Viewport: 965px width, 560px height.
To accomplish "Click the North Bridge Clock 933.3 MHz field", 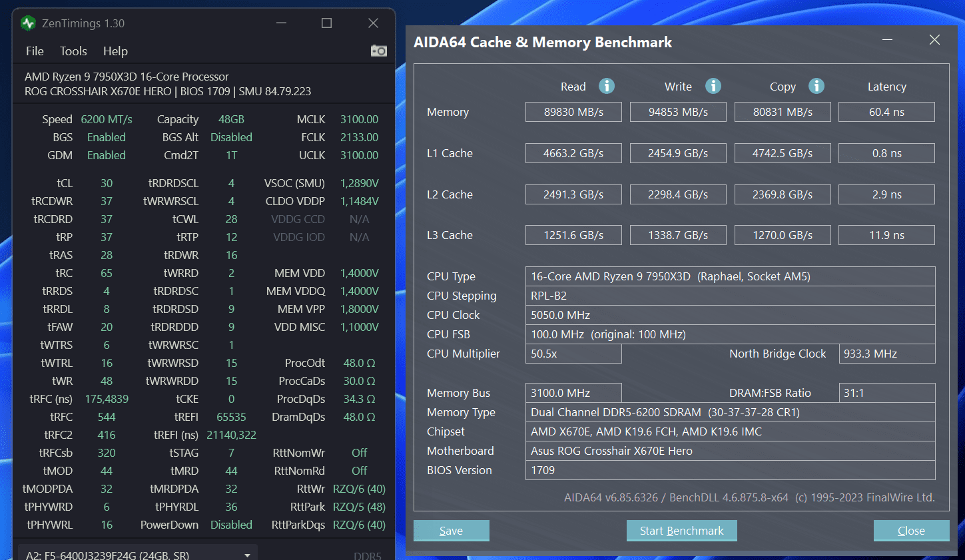I will click(886, 354).
